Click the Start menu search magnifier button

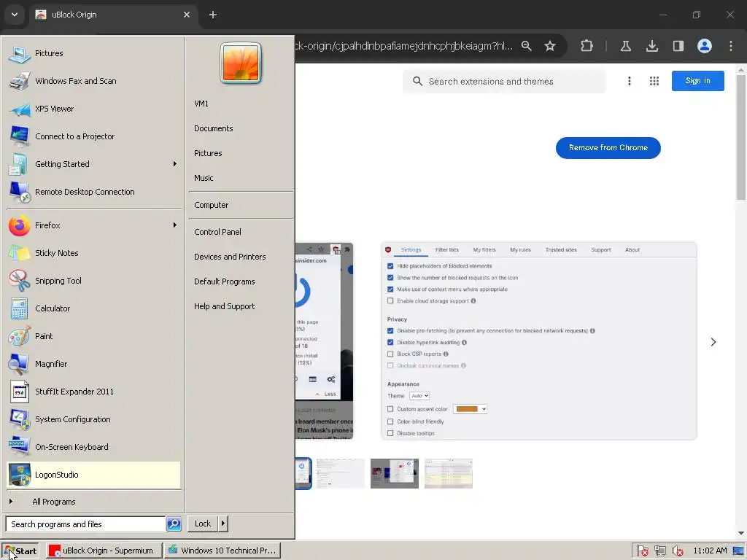click(174, 524)
